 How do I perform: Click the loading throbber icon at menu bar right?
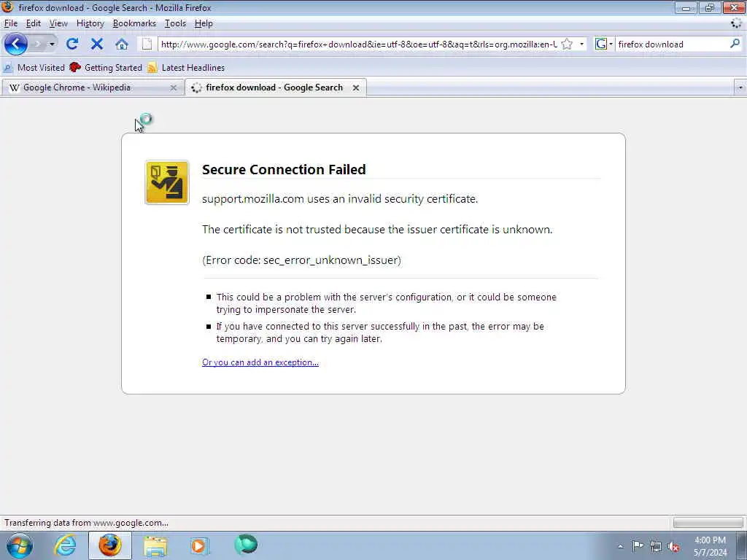click(737, 23)
